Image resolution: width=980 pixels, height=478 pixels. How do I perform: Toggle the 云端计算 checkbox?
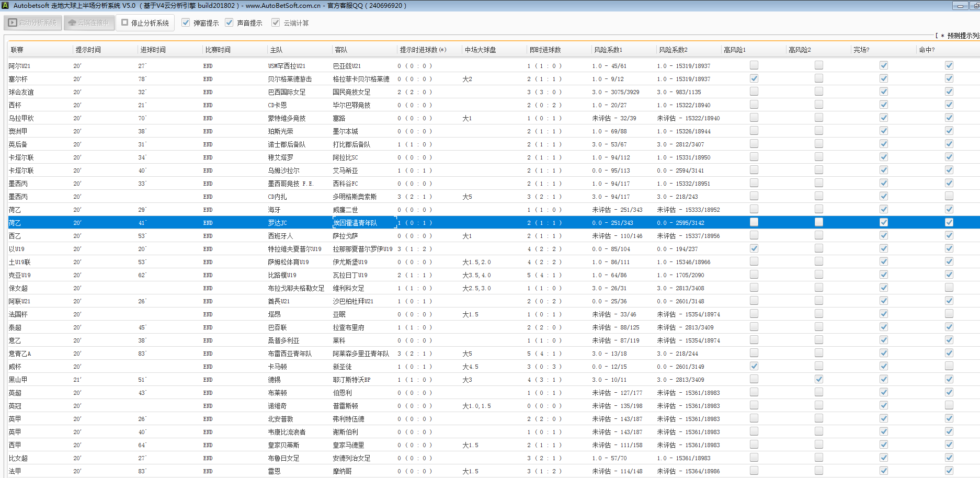[276, 22]
